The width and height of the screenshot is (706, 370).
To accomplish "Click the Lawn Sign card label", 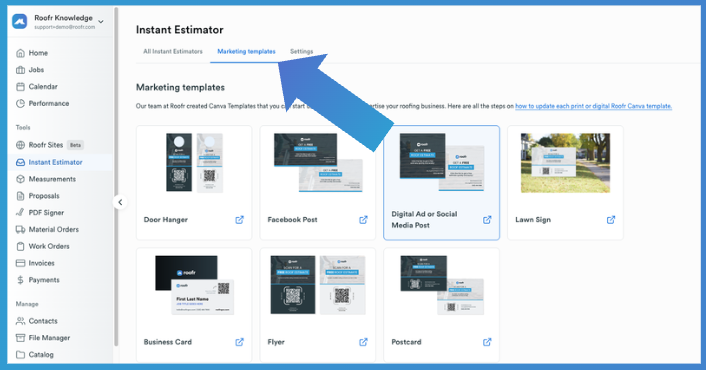I will tap(533, 220).
